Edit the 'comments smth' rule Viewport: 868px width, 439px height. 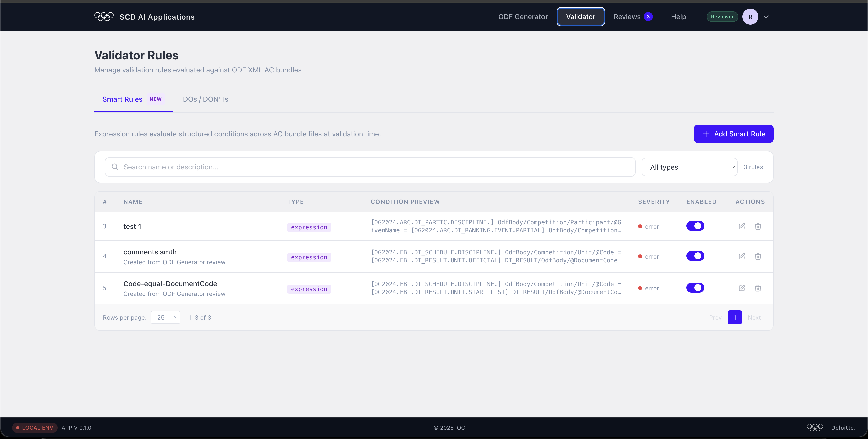(742, 256)
